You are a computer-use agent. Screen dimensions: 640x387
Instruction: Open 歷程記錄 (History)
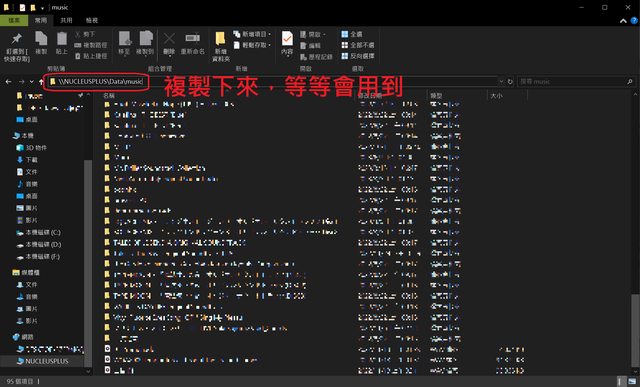point(316,57)
